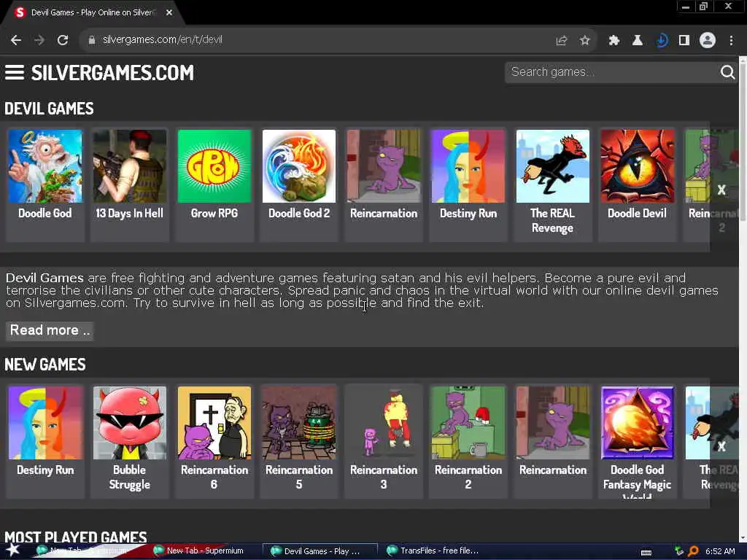Focus the Search games input field
The image size is (747, 560).
612,72
